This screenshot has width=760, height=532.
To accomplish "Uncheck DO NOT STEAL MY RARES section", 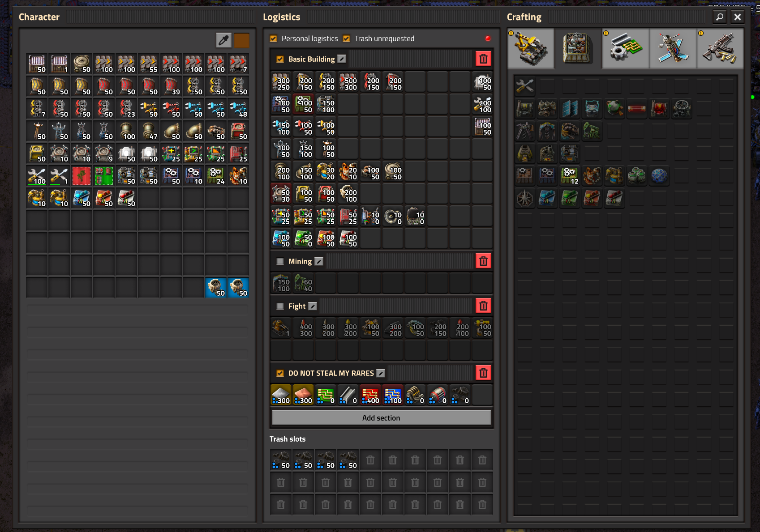I will tap(280, 373).
